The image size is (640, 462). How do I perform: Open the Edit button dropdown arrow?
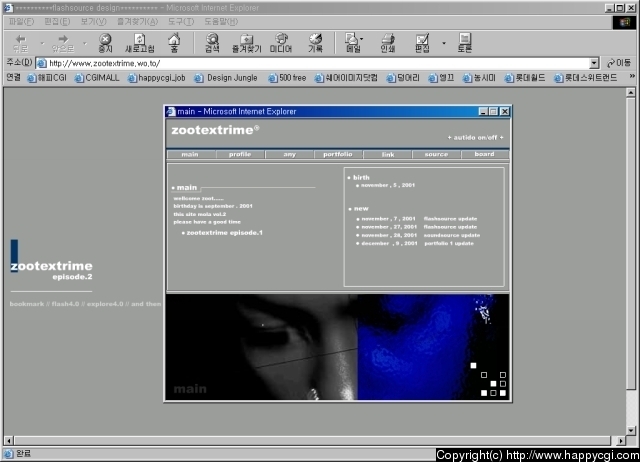444,43
